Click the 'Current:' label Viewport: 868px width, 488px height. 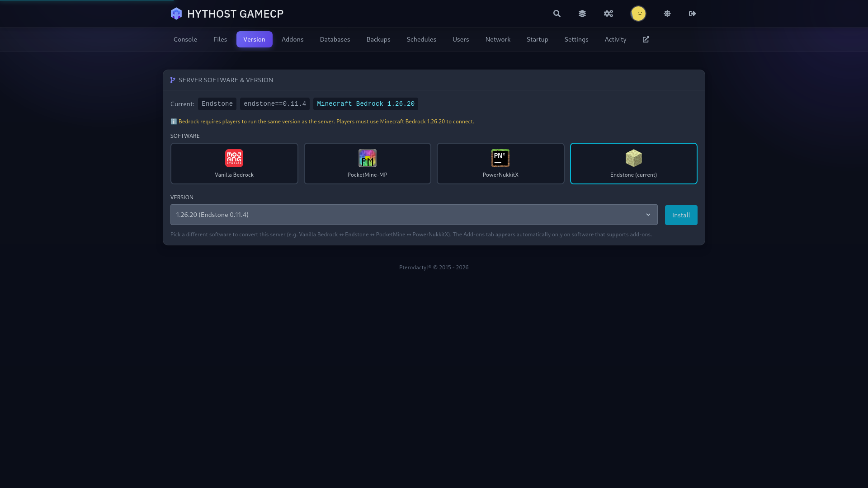[183, 104]
